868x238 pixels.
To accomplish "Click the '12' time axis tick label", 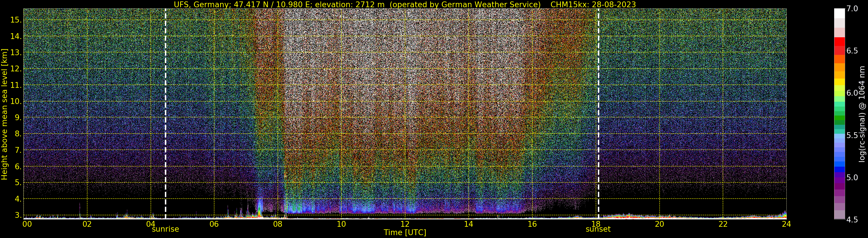I will 405,224.
